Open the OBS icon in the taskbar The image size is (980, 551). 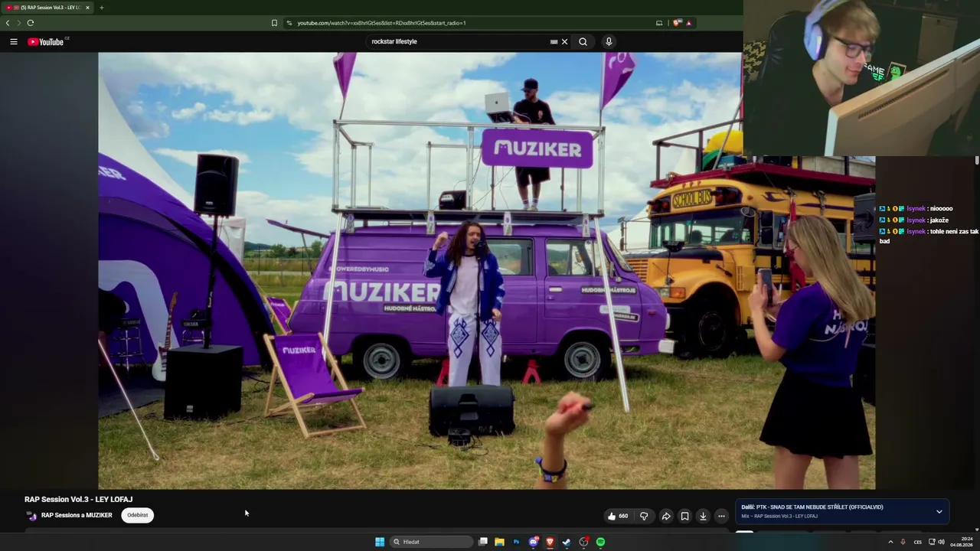pos(583,542)
